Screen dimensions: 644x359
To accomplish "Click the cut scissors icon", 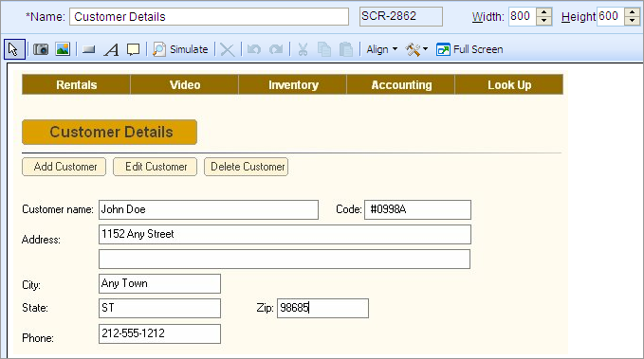I will 303,49.
